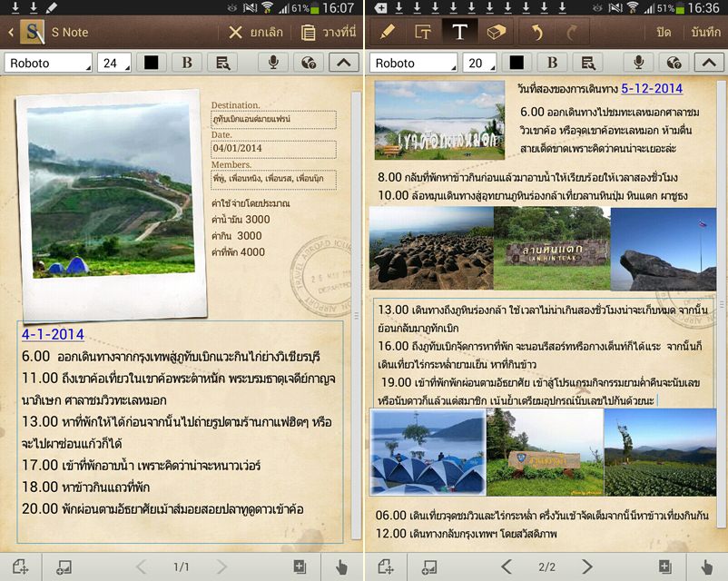Pick black text color swatch in left screen
The width and height of the screenshot is (728, 581).
(151, 63)
